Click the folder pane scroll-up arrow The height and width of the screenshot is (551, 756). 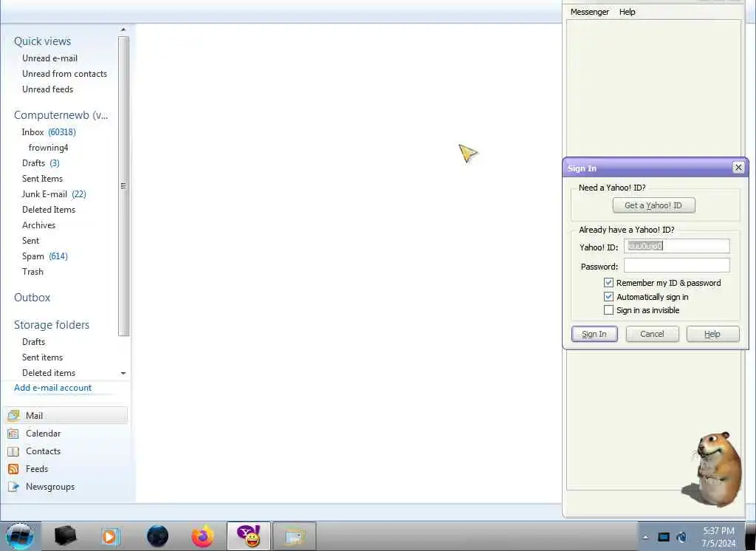(123, 30)
